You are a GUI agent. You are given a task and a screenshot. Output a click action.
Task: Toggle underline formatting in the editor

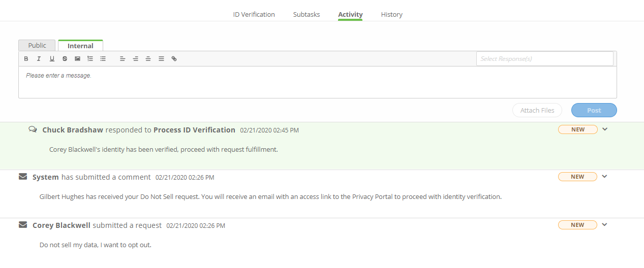[x=52, y=59]
